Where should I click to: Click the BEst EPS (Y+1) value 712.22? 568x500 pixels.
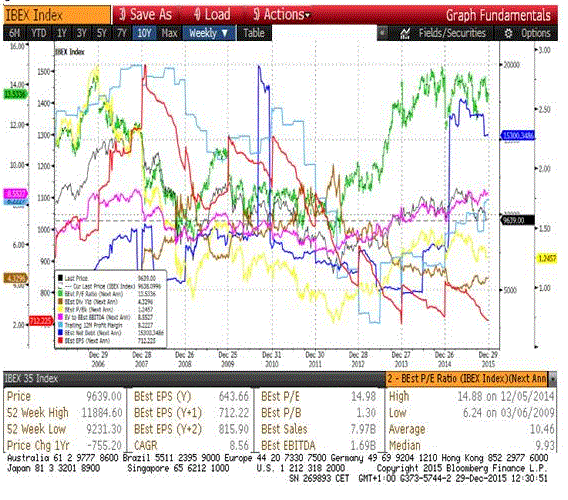[234, 413]
